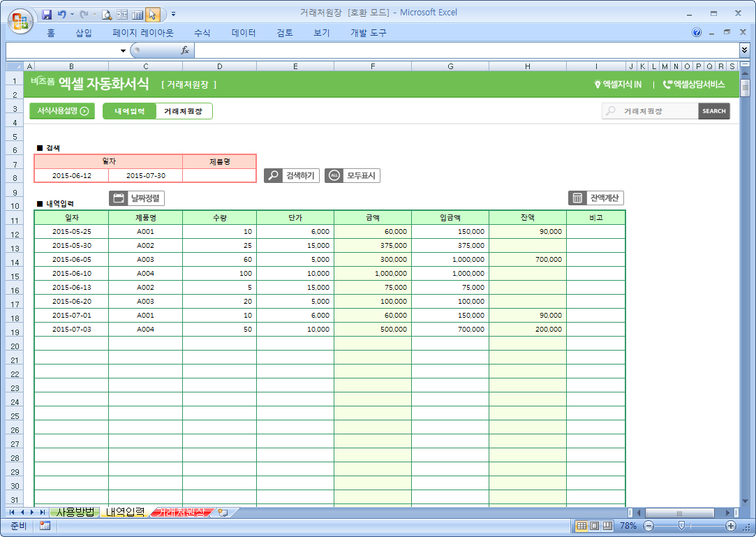Screen dimensions: 756x537
Task: Click the fx insert function icon
Action: 185,50
